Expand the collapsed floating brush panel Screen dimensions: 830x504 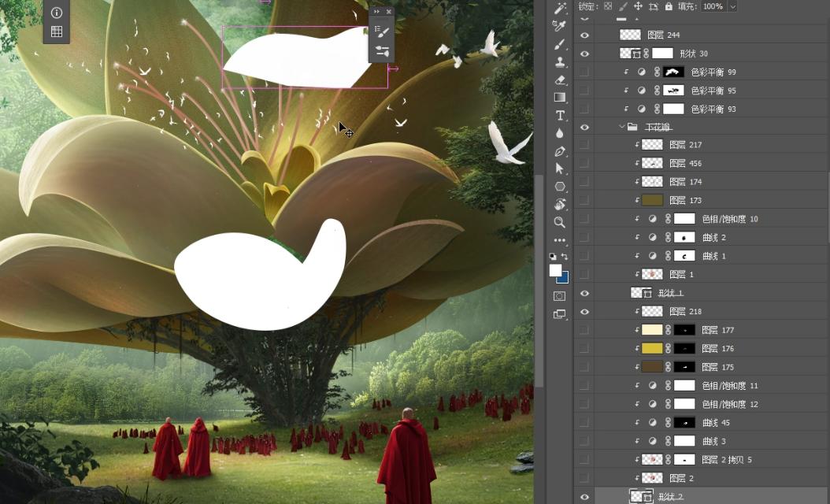[x=377, y=12]
